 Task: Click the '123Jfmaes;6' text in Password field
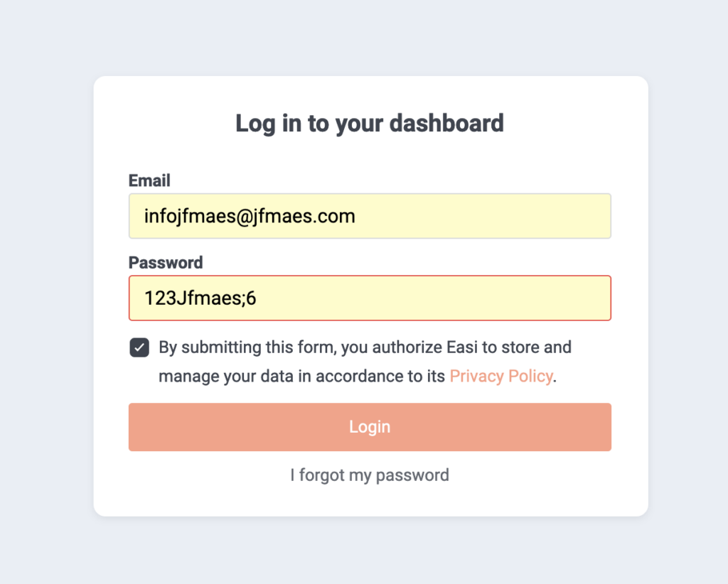click(200, 298)
